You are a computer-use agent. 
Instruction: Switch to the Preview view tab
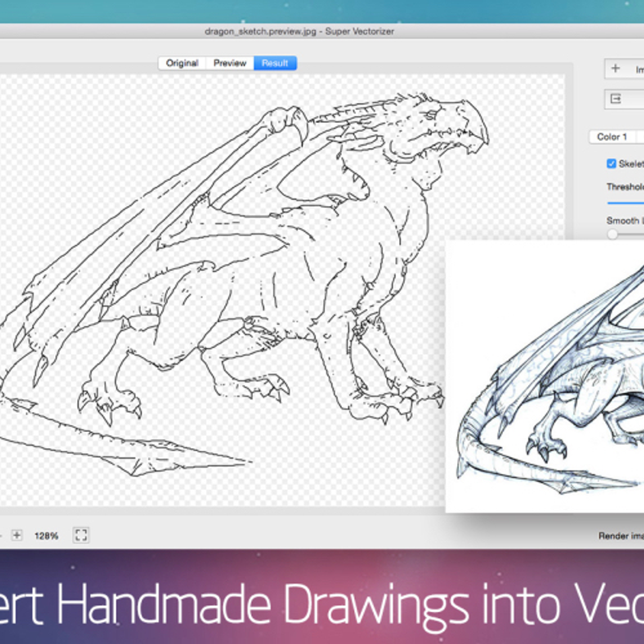tap(229, 63)
